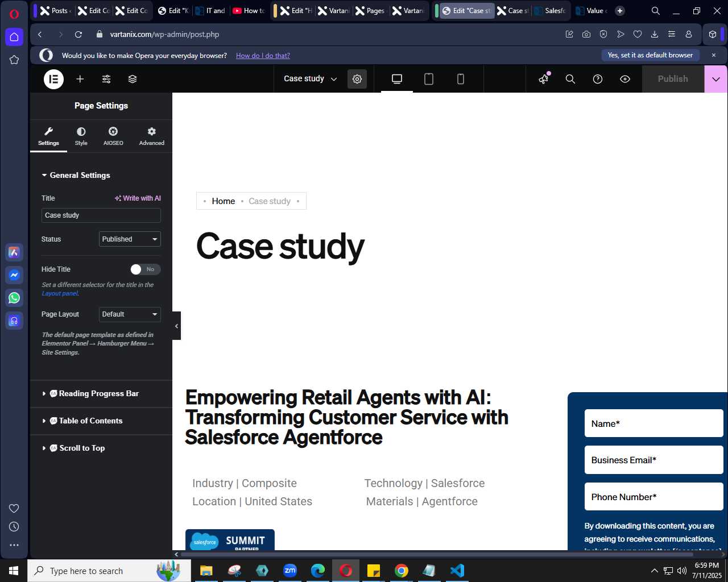Click the Case study page heading
Image resolution: width=728 pixels, height=582 pixels.
pyautogui.click(x=280, y=247)
